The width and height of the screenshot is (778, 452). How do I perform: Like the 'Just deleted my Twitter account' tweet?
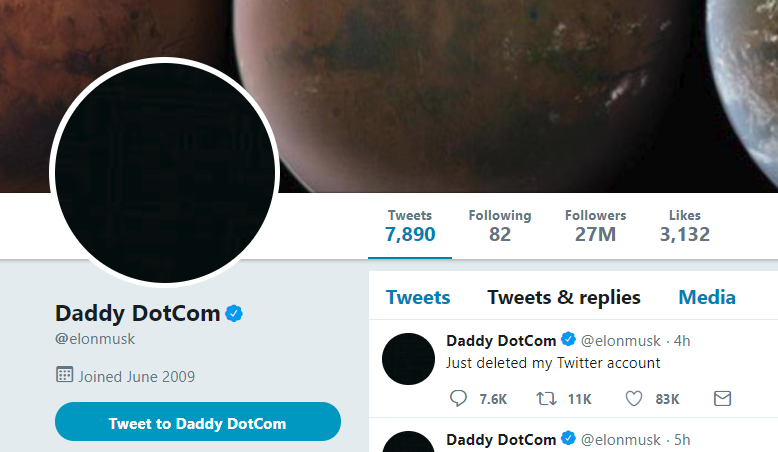coord(634,398)
